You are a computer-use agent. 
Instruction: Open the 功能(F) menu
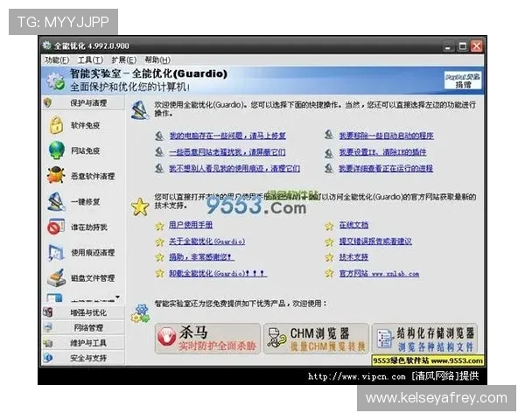(x=57, y=60)
